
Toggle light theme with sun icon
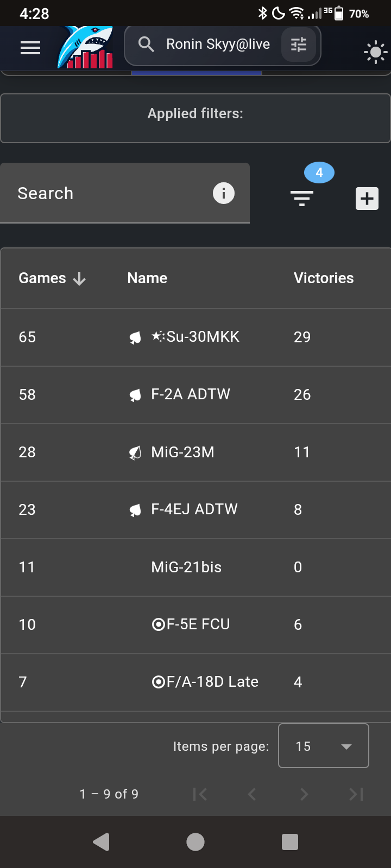[x=375, y=53]
